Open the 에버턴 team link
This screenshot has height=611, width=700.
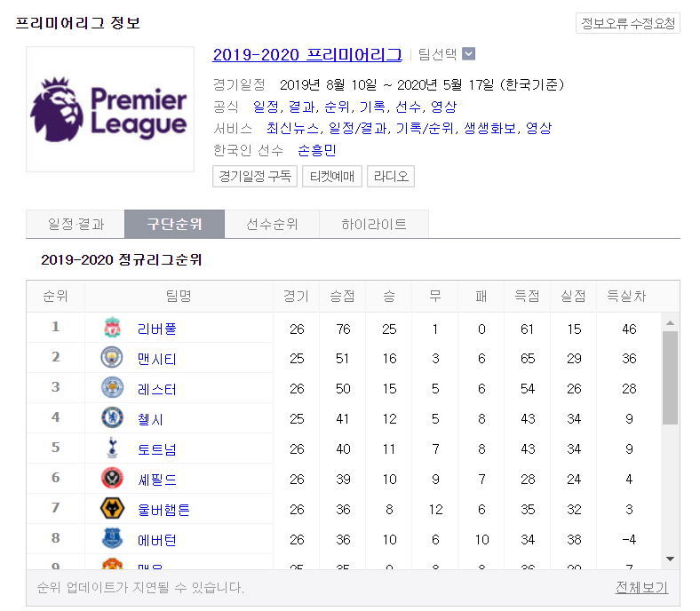click(157, 540)
